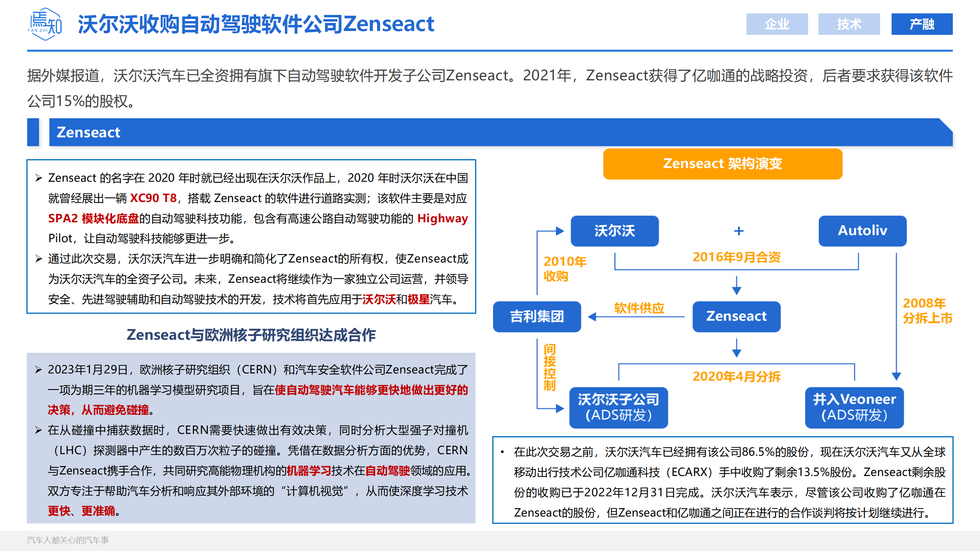Click the 2016年9月合资 label
Viewport: 980px width, 551px height.
pos(737,257)
